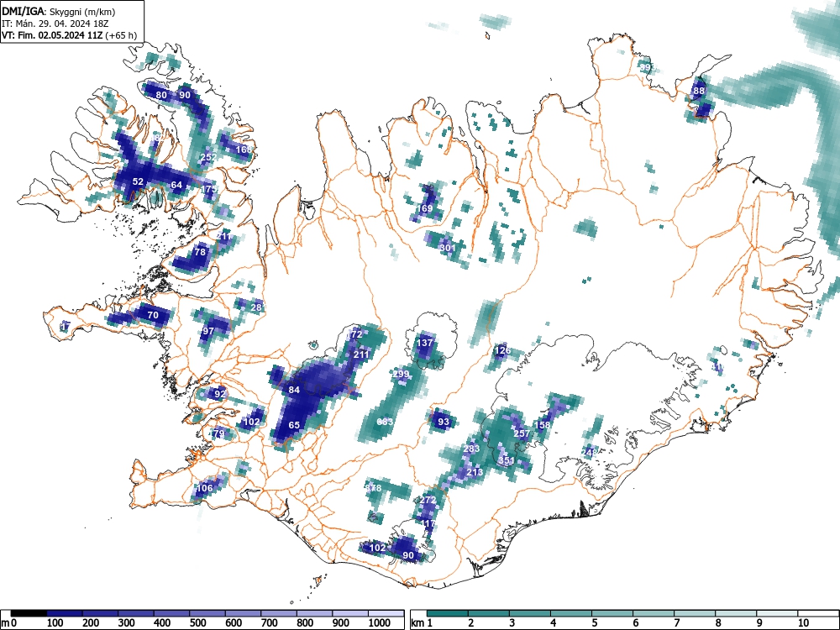Click the 'IT: Mán. 29. 04. 2024 18Z' line

click(x=55, y=24)
